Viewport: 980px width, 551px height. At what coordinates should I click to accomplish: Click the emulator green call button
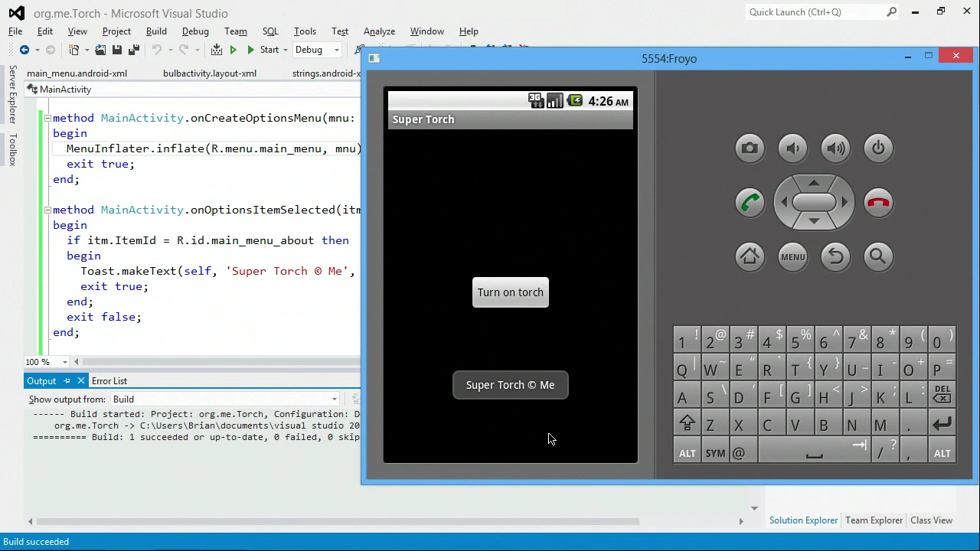tap(750, 203)
